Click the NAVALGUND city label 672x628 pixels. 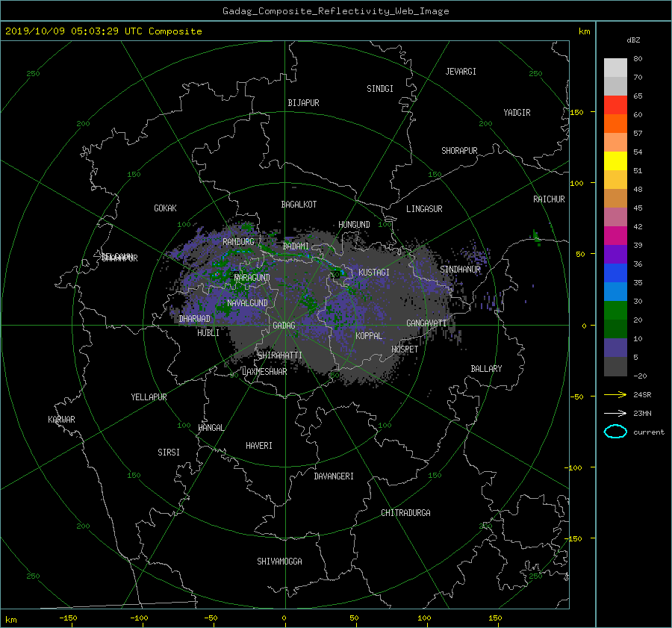point(247,303)
